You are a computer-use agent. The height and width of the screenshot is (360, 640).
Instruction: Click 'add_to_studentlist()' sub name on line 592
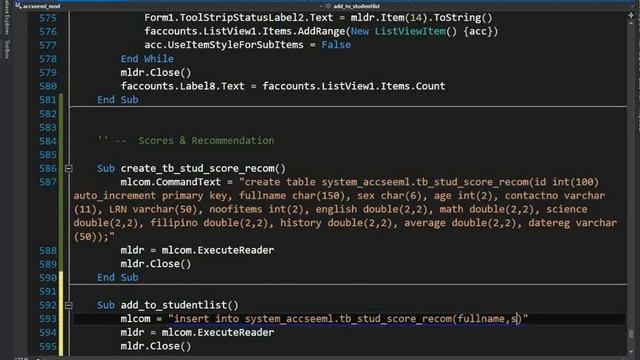(180, 305)
